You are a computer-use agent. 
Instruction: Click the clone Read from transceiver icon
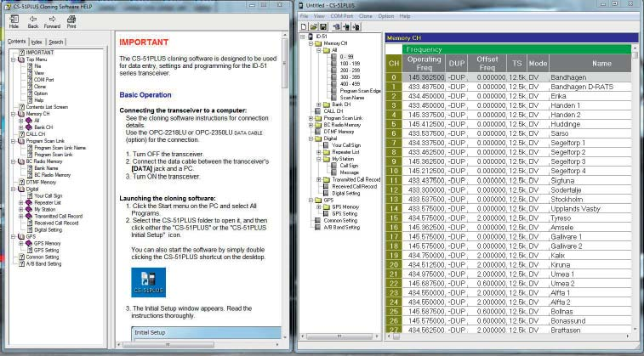[337, 27]
